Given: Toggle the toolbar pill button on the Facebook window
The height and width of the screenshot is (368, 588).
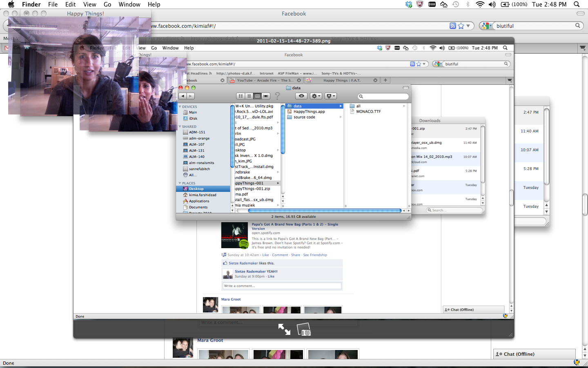Looking at the screenshot, I should (580, 13).
